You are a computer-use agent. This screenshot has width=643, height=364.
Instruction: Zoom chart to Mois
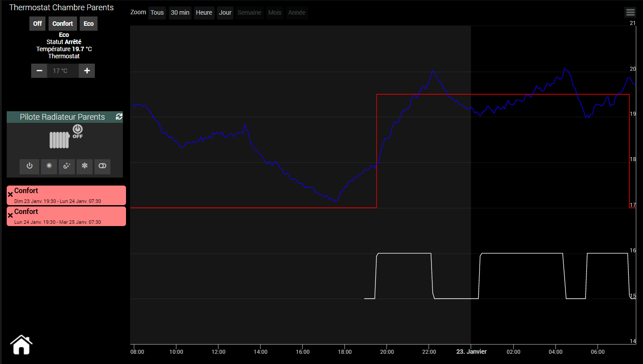click(x=275, y=12)
